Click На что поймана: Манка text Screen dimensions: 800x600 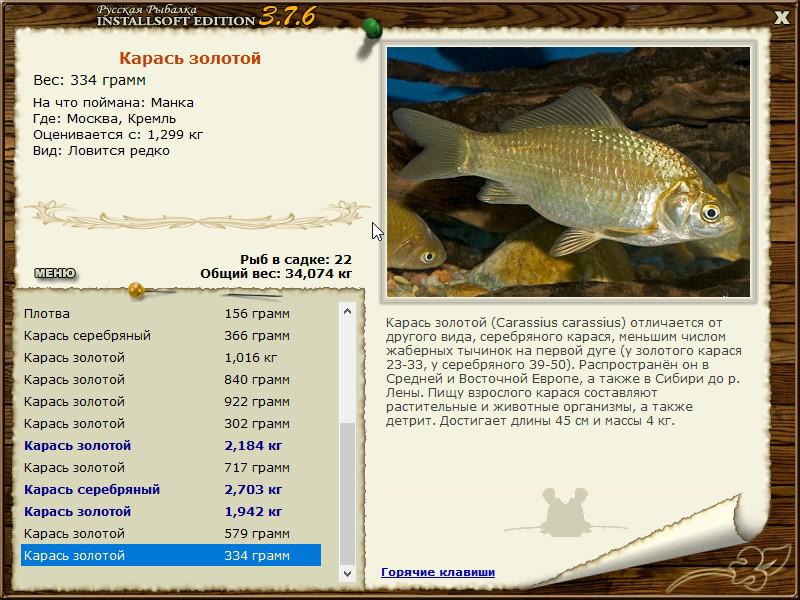click(x=113, y=103)
